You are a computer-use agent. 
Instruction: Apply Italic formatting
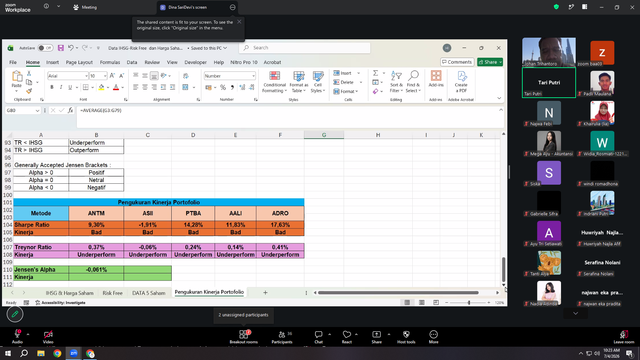(x=61, y=87)
